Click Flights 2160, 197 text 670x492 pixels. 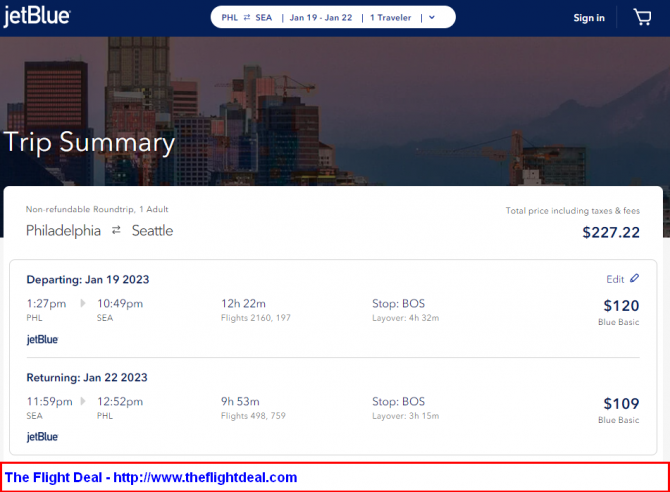pyautogui.click(x=256, y=318)
